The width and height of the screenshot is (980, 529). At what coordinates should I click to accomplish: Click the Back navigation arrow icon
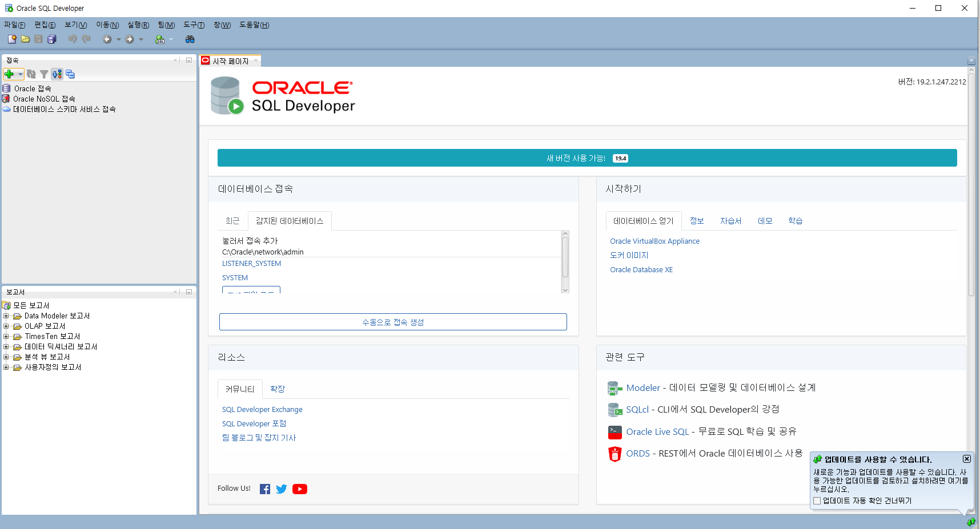click(x=107, y=39)
